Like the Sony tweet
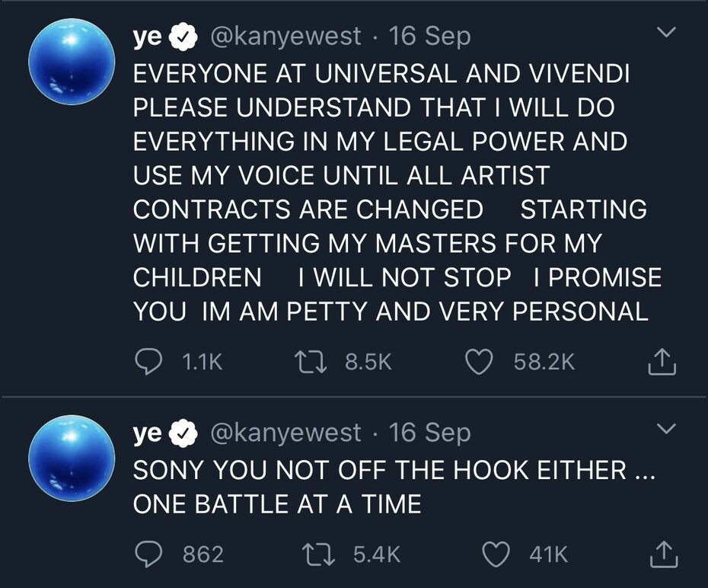The width and height of the screenshot is (708, 588). click(x=496, y=554)
